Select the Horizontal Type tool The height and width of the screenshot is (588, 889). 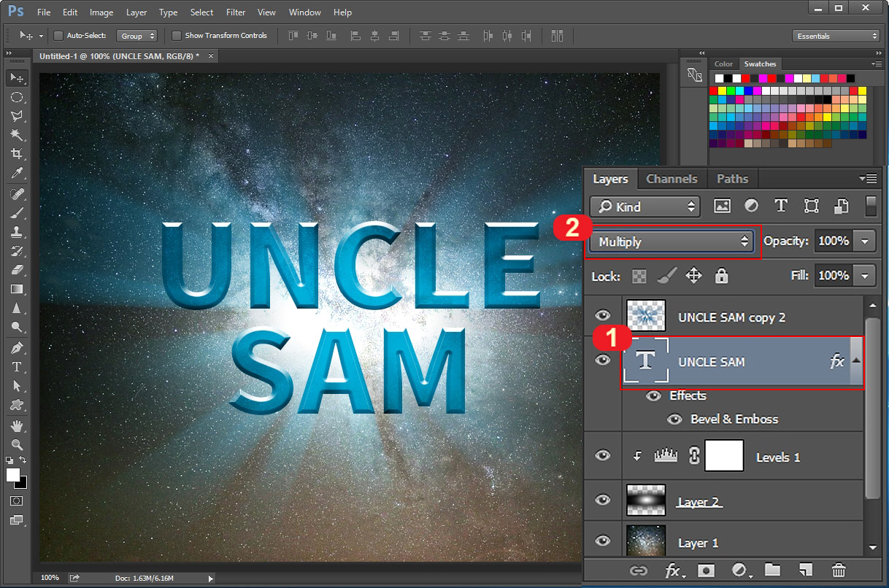tap(17, 367)
